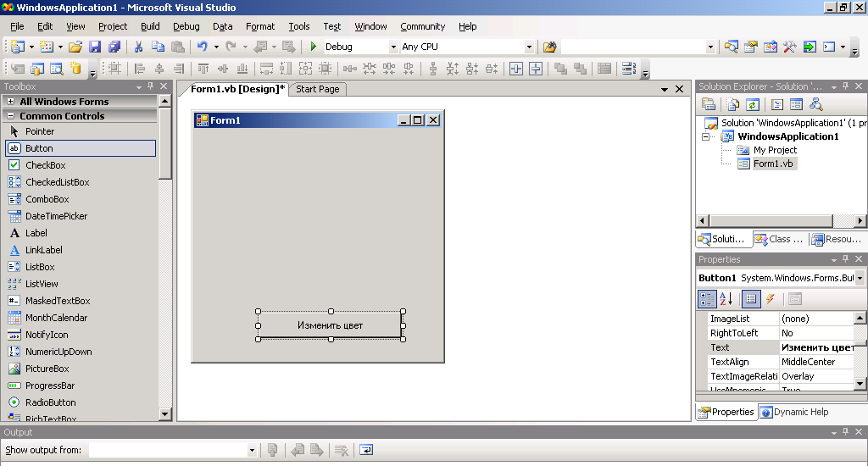Viewport: 868px width, 466px height.
Task: Click the Save icon in toolbar
Action: (95, 47)
